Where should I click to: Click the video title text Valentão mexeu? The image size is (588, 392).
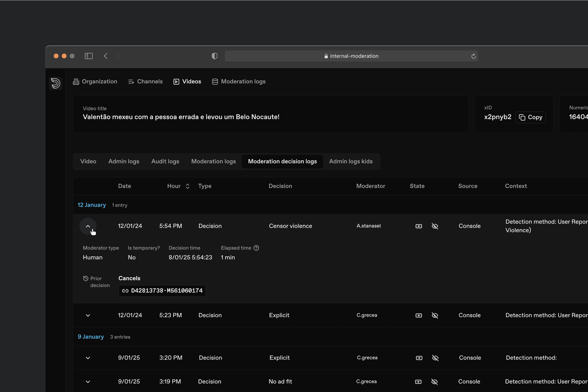click(x=181, y=117)
